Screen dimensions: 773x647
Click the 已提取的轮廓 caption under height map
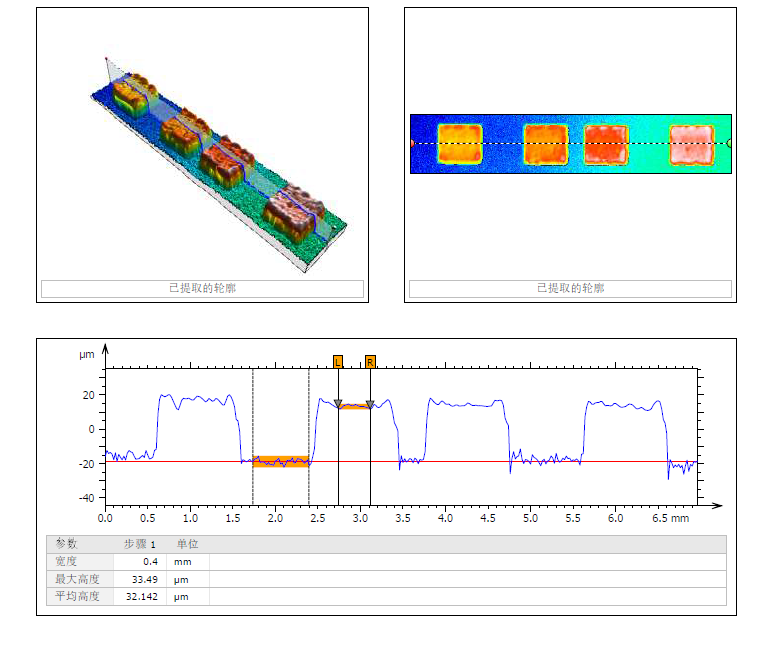[570, 288]
